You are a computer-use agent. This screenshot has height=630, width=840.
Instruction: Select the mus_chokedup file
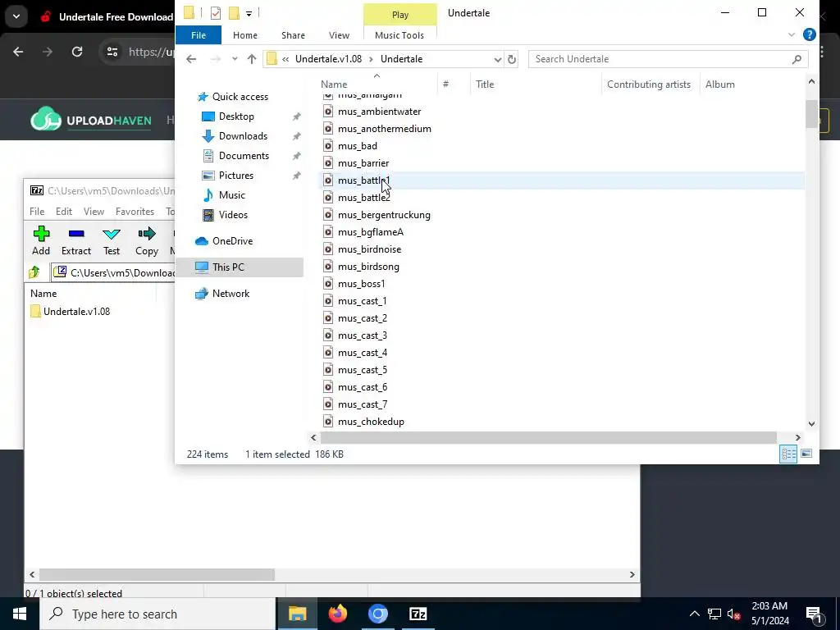coord(371,422)
